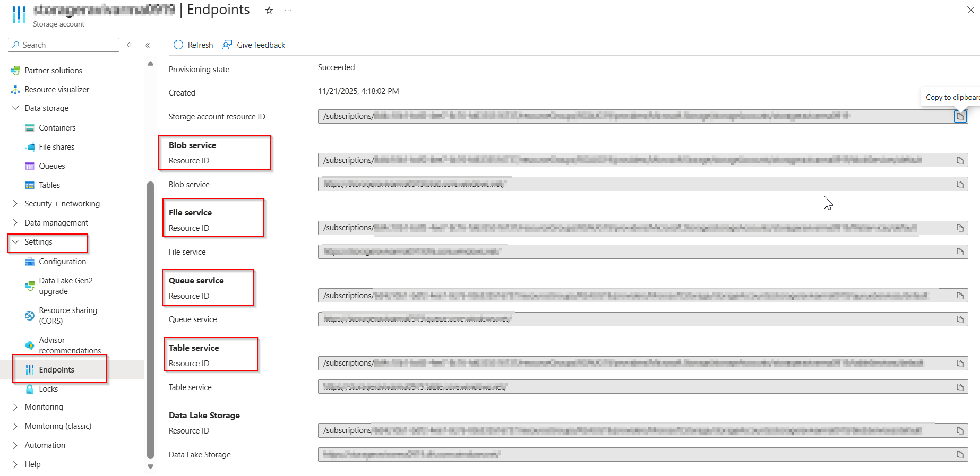Expand the Data management section
The image size is (980, 476).
click(x=15, y=223)
